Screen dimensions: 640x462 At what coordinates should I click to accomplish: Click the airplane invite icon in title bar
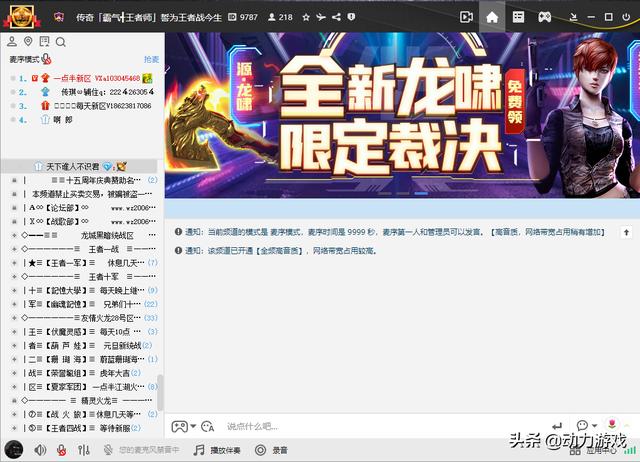pyautogui.click(x=321, y=17)
